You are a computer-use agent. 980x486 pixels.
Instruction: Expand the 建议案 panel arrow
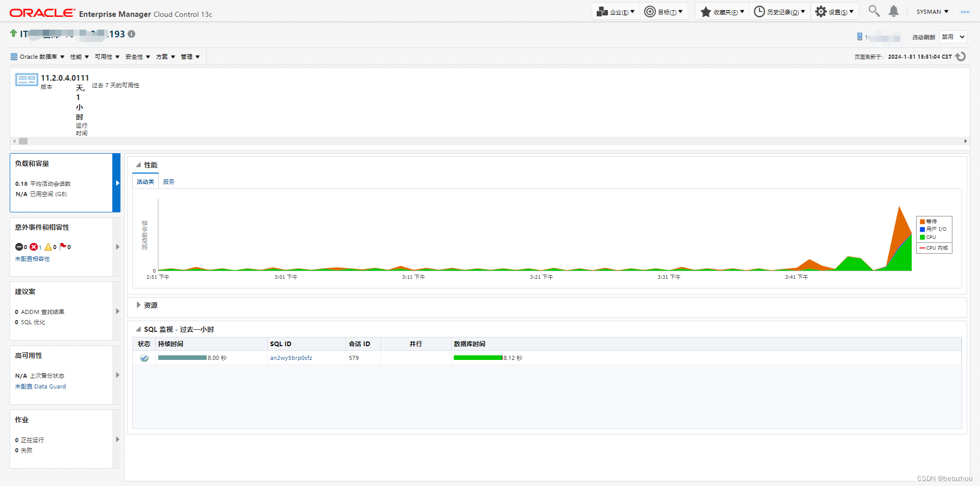pyautogui.click(x=117, y=311)
